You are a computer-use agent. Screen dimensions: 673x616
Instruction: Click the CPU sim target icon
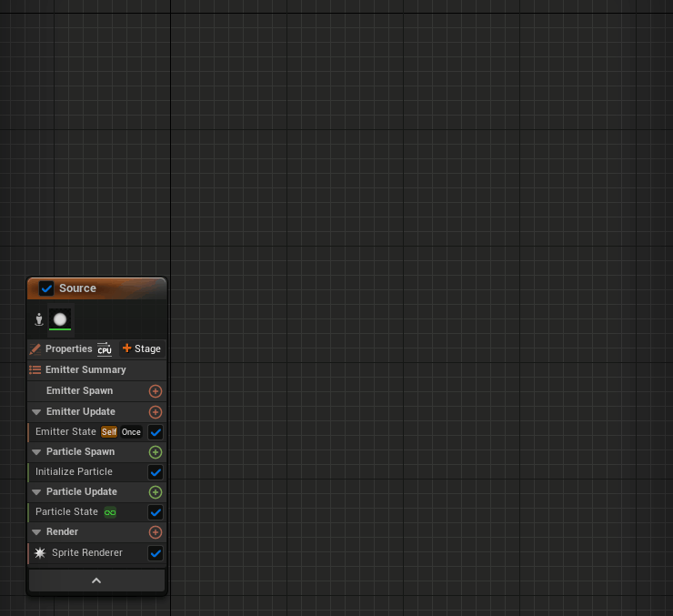(x=105, y=349)
